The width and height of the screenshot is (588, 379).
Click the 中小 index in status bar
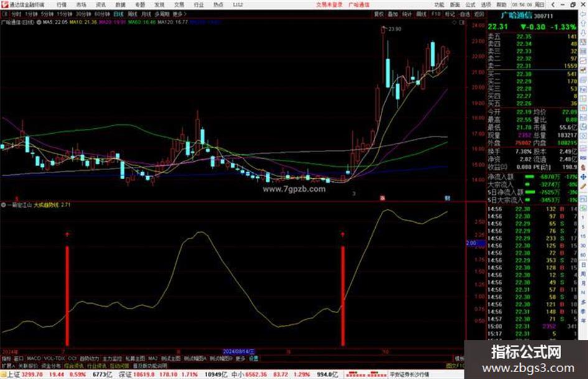(237, 375)
